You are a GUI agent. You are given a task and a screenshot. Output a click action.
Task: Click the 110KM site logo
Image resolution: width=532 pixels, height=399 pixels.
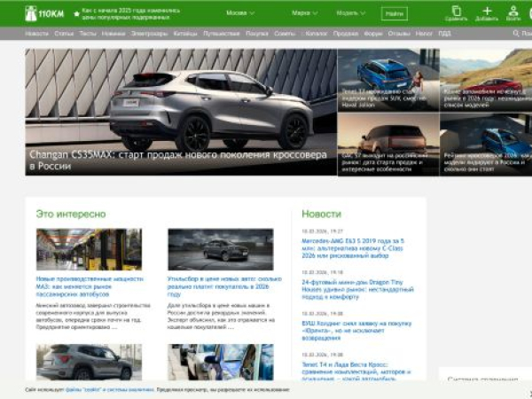(43, 13)
